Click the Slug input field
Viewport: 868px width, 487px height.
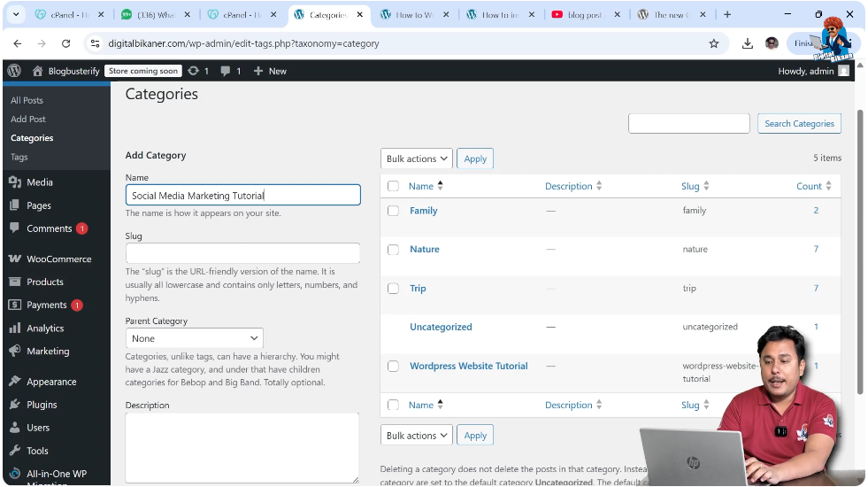[x=243, y=253]
